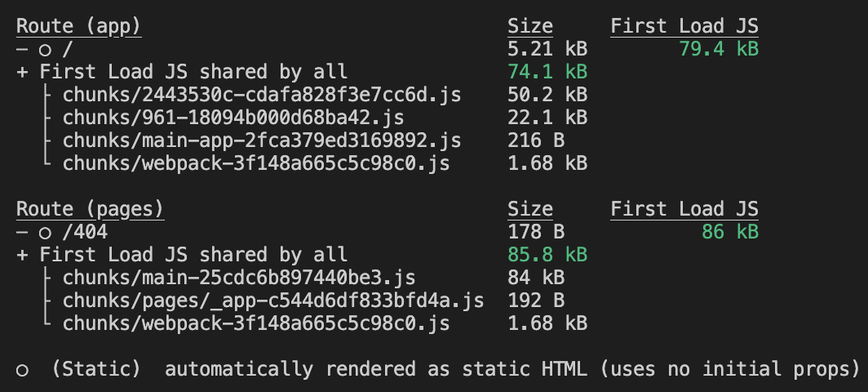The image size is (868, 392).
Task: Click the green 79.4 kB First Load value
Action: pyautogui.click(x=718, y=49)
